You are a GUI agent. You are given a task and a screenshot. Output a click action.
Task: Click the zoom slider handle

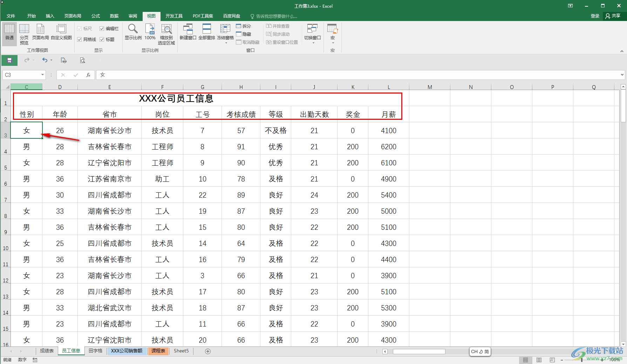tap(582, 360)
